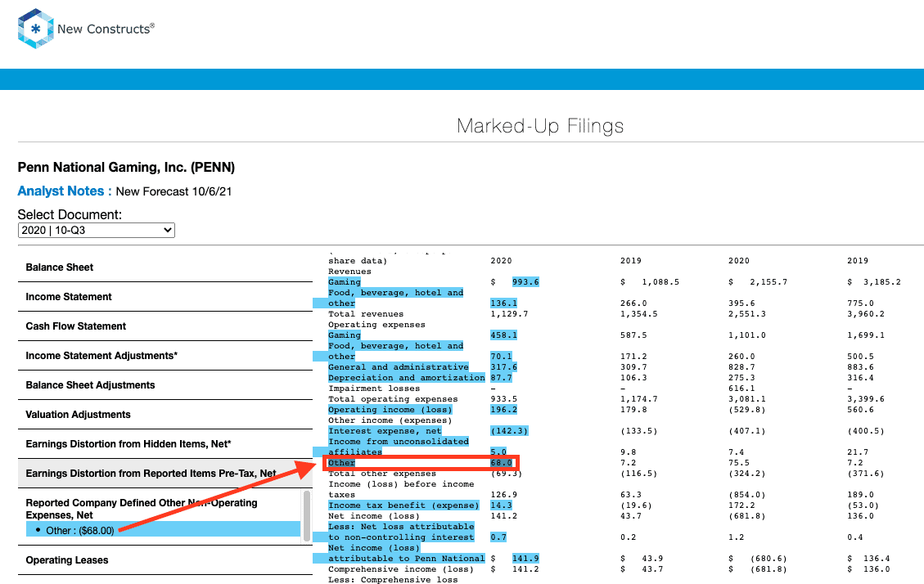Open Balance Sheet Adjustments section
This screenshot has height=584, width=924.
[90, 385]
